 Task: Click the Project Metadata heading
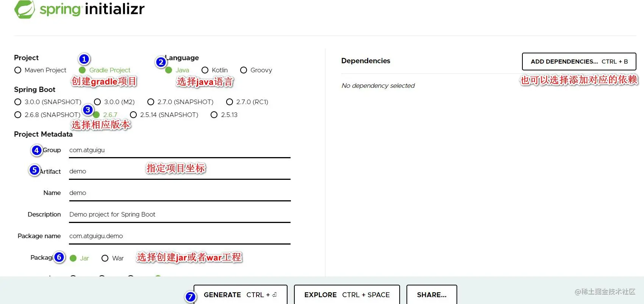click(43, 134)
